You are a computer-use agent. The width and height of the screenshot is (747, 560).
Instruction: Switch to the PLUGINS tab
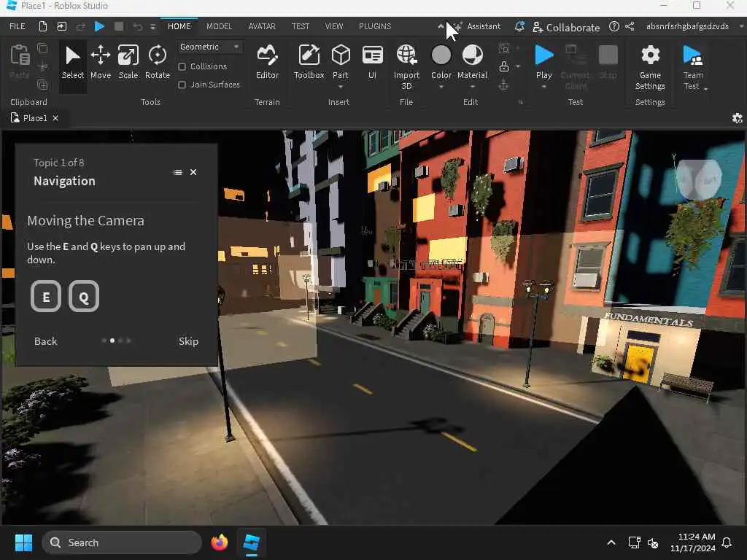tap(375, 26)
